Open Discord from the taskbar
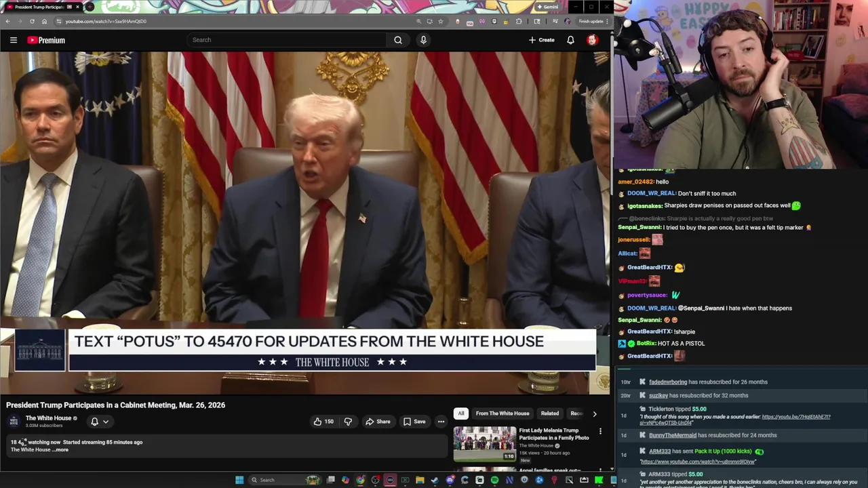 (x=450, y=480)
